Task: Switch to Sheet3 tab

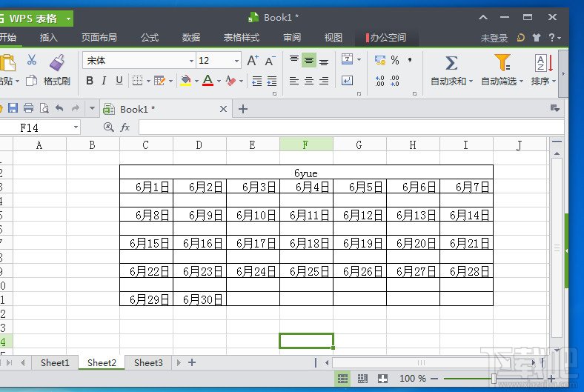Action: [x=148, y=362]
